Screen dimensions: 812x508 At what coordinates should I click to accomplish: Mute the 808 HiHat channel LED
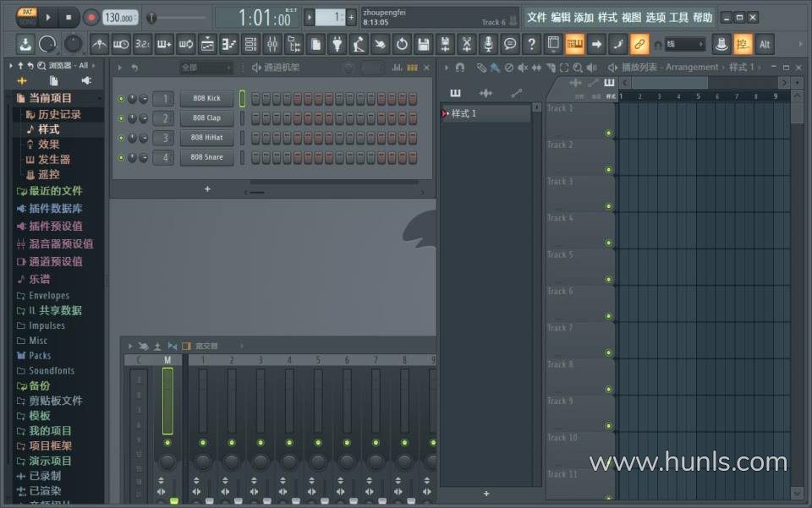tap(121, 138)
